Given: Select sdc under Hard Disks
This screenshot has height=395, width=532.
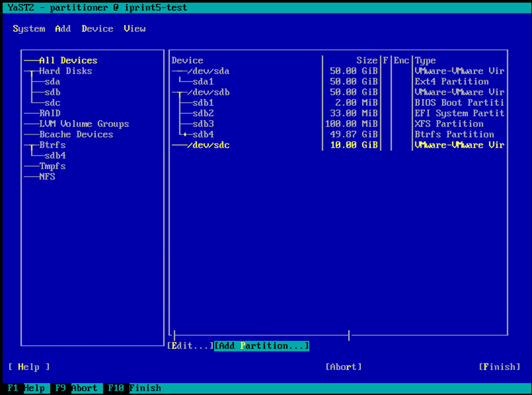Looking at the screenshot, I should (53, 103).
